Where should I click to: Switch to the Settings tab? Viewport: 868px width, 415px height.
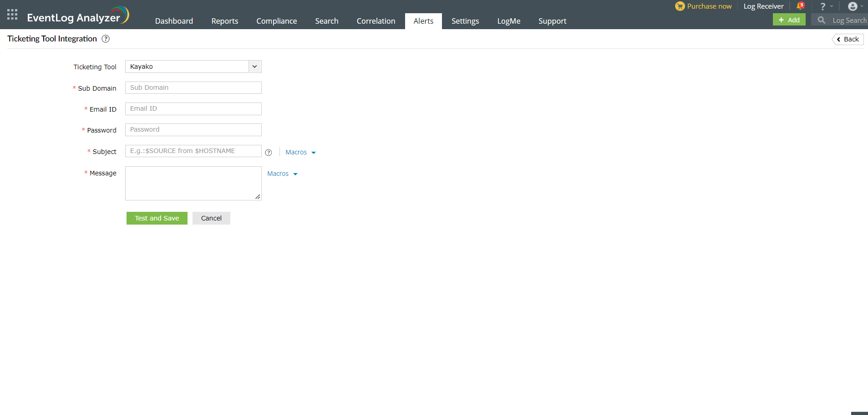pos(465,21)
